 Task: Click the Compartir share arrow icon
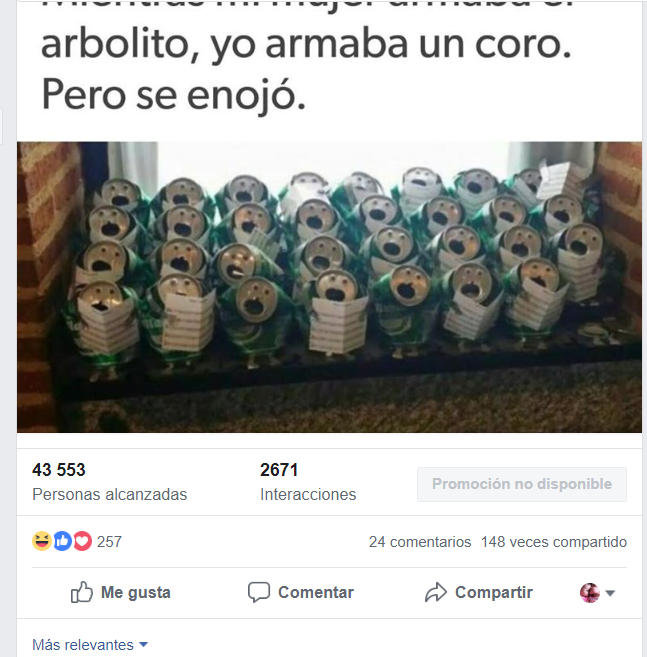[436, 592]
